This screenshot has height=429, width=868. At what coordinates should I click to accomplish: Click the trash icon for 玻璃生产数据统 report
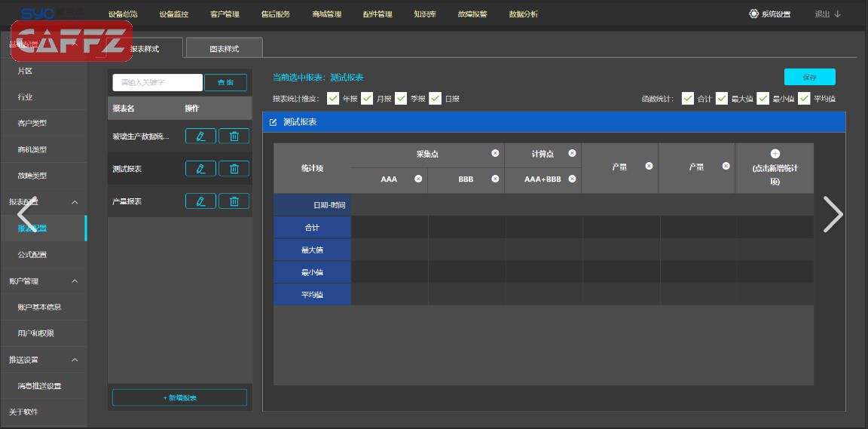point(234,136)
